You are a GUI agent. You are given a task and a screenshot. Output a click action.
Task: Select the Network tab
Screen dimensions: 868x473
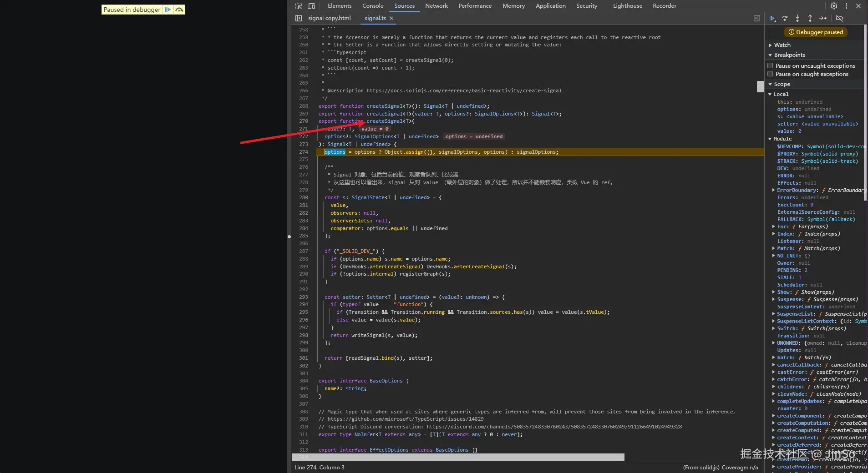click(x=437, y=6)
